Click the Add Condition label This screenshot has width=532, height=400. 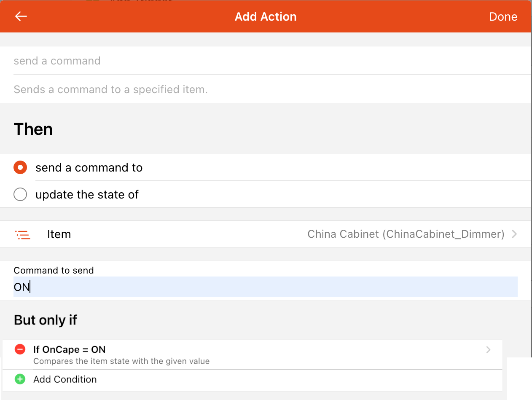pyautogui.click(x=65, y=379)
